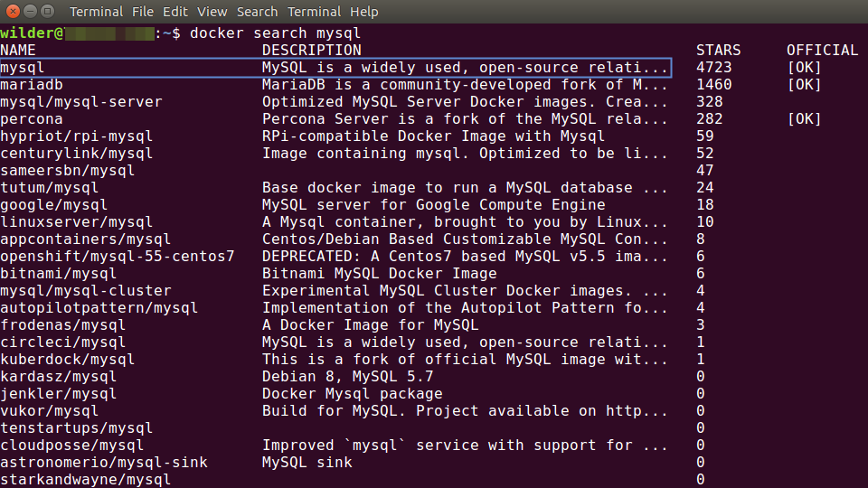Click the 'vukor/mysql' image name
Image resolution: width=868 pixels, height=488 pixels.
pyautogui.click(x=49, y=410)
